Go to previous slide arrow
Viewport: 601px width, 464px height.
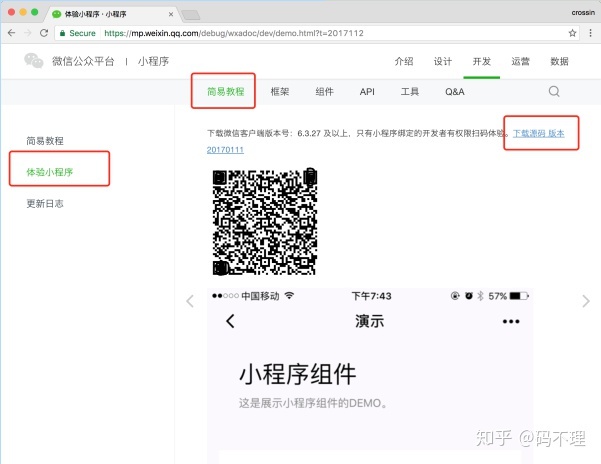click(190, 301)
